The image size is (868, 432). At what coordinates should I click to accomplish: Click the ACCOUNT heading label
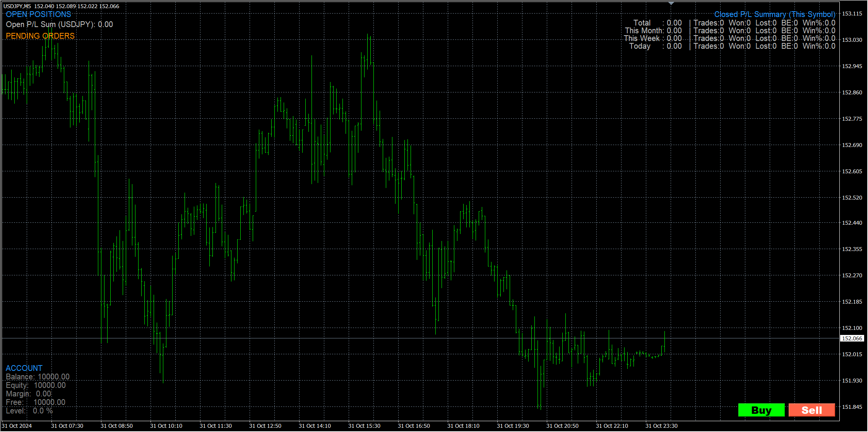[24, 368]
